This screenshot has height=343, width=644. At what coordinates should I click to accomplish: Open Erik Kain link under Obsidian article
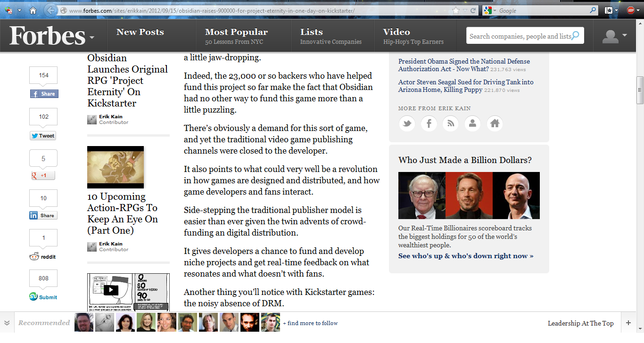(110, 116)
